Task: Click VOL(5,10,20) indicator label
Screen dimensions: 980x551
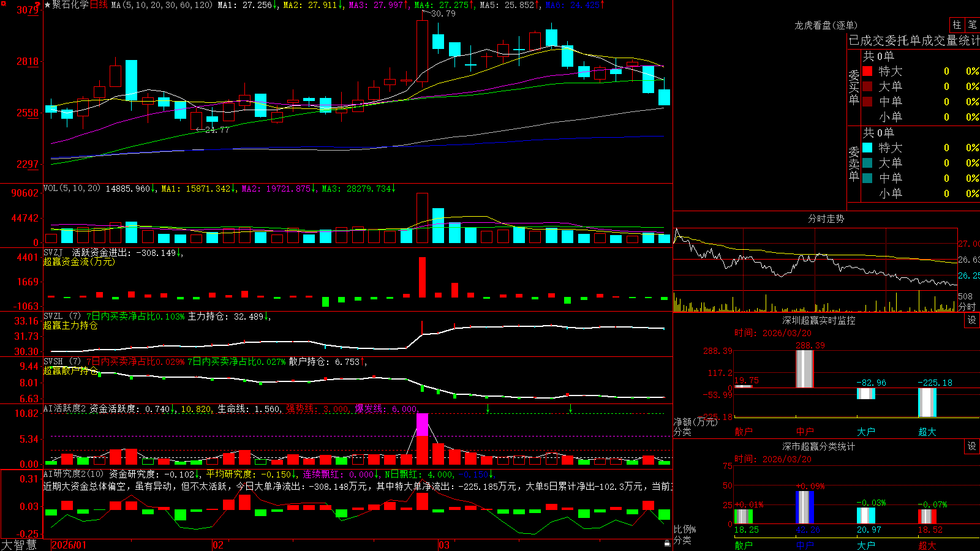Action: coord(72,189)
